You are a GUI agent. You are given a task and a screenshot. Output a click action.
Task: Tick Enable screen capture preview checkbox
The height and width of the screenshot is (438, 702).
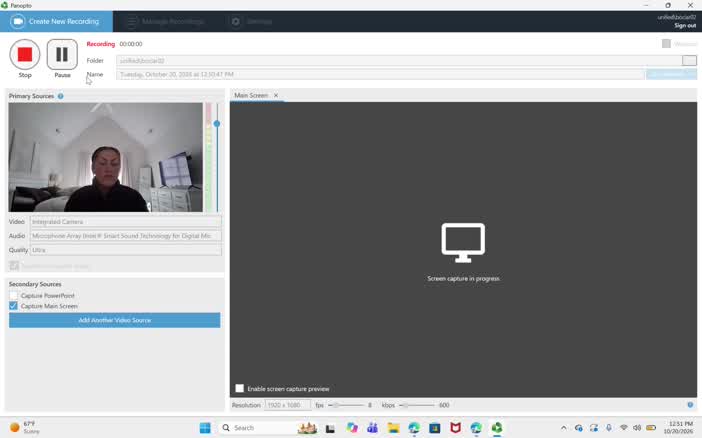coord(240,388)
